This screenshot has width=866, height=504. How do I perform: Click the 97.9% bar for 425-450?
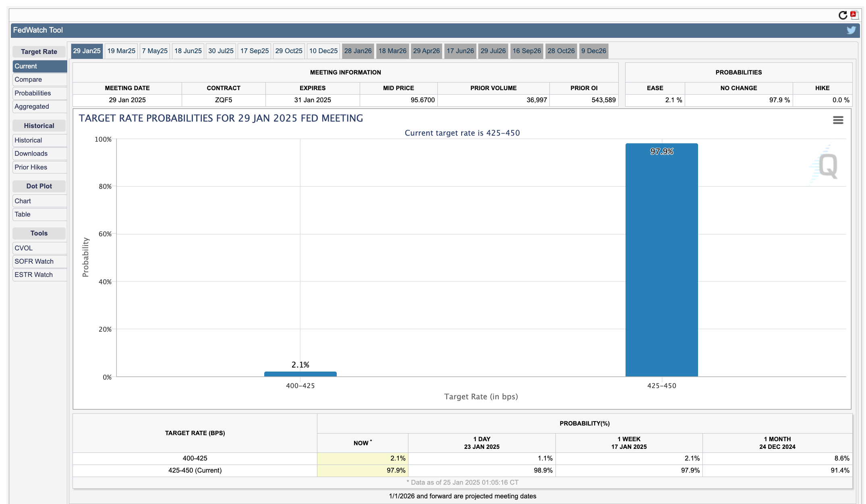tap(661, 260)
